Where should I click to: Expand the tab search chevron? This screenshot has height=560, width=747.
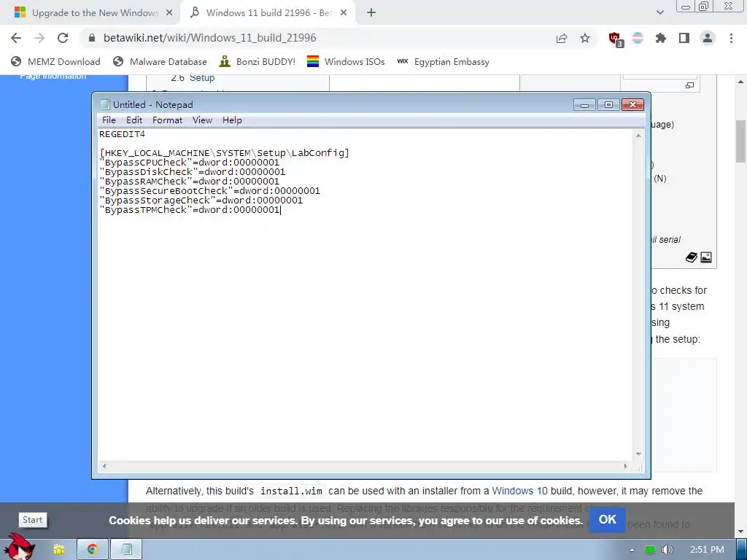point(659,13)
